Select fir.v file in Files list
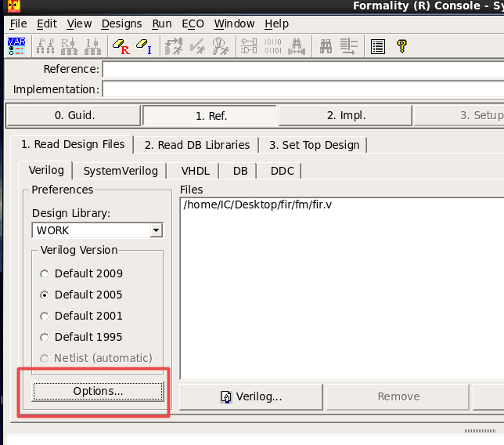Viewport: 504px width, 445px height. [x=250, y=205]
